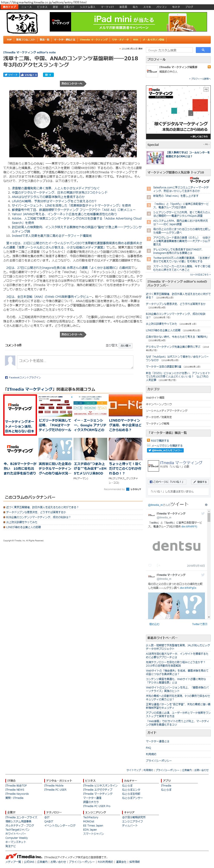Viewport: 214px width, 868px height.
Task: Open 新着コラムニスト in the orange menu
Action: click(26, 39)
